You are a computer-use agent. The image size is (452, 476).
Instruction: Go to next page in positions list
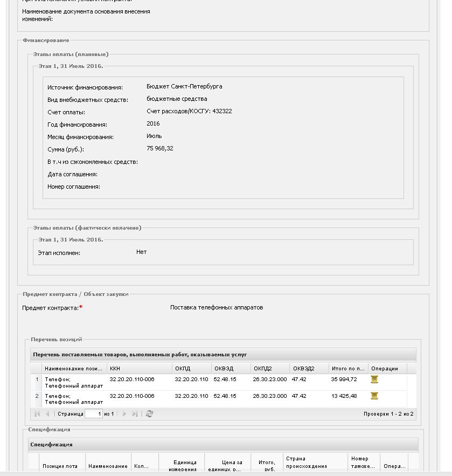124,414
